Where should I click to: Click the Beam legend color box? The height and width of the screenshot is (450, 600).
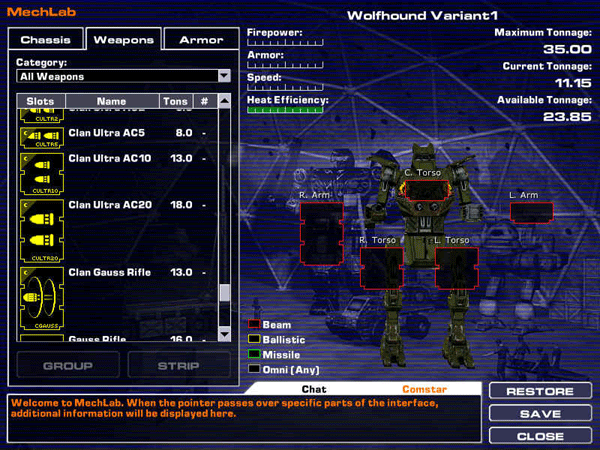coord(254,324)
